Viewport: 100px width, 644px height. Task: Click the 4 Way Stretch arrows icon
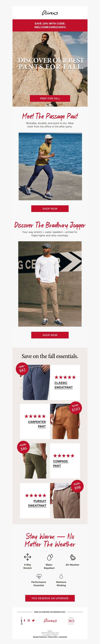(x=27, y=557)
